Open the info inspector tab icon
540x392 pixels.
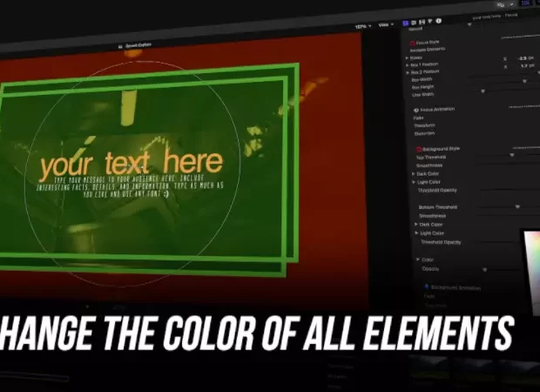(438, 21)
